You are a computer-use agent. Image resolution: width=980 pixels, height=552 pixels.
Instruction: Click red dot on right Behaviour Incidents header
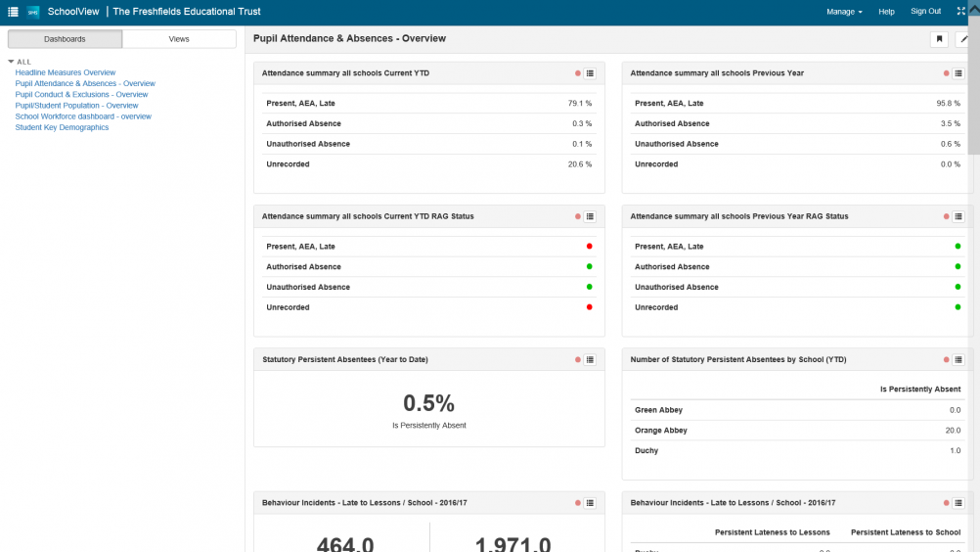[946, 503]
